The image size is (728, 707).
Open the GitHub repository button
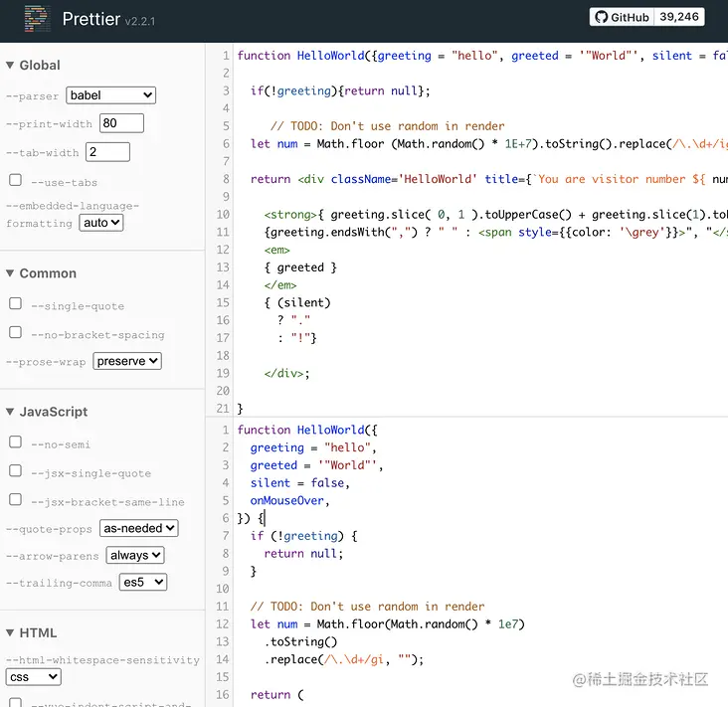[622, 17]
